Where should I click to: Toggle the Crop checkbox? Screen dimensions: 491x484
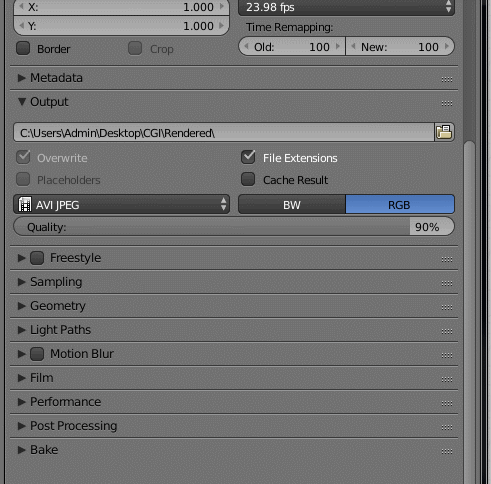click(x=135, y=48)
